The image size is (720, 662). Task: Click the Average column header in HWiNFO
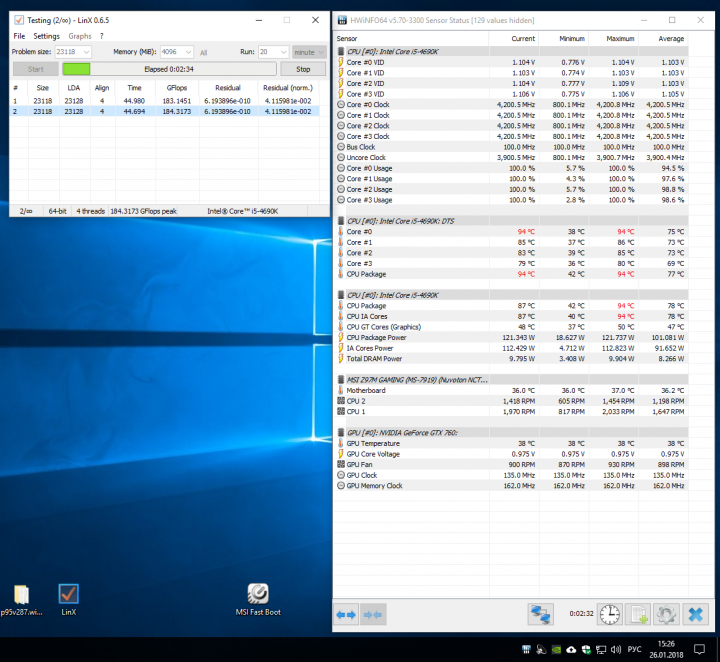pos(664,39)
